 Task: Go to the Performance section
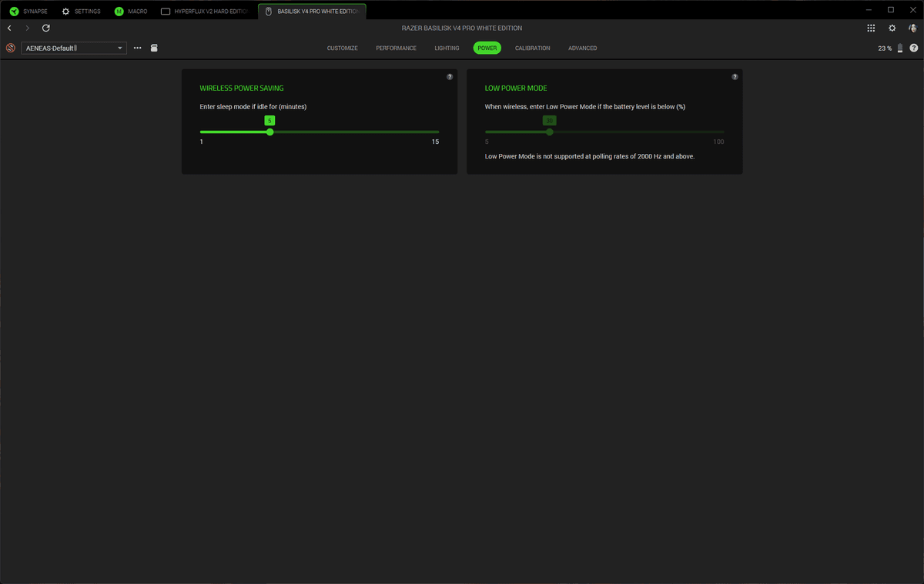click(396, 48)
